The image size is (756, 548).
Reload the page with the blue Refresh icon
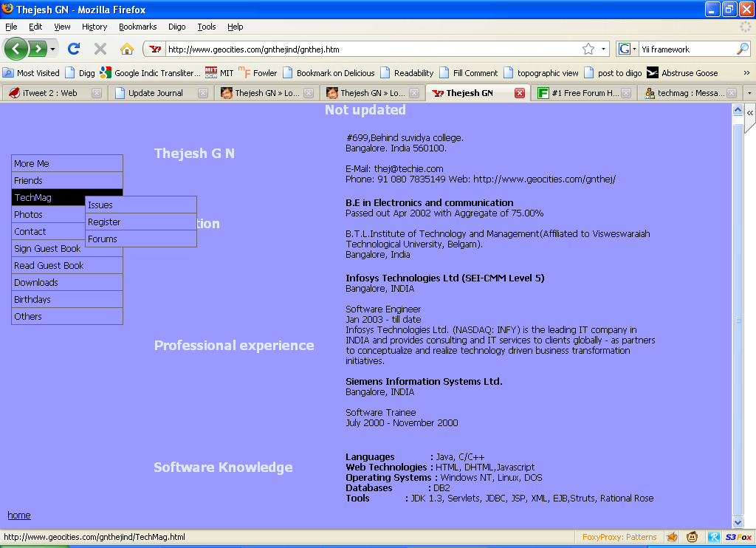click(73, 49)
